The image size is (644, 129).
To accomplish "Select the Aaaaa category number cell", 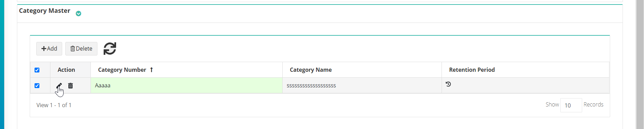I will [x=187, y=85].
